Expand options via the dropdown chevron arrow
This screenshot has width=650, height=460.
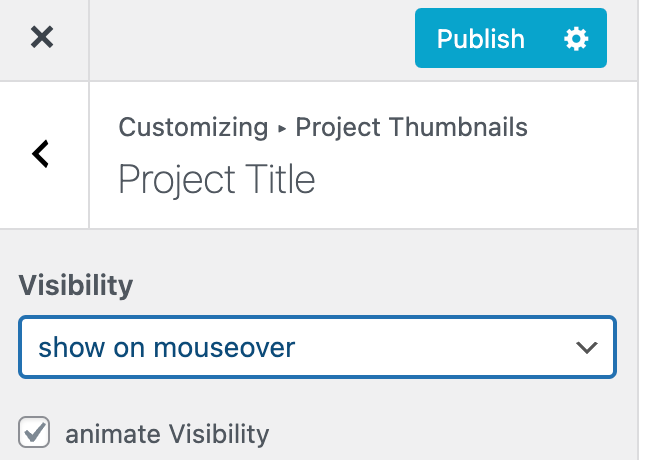(587, 348)
